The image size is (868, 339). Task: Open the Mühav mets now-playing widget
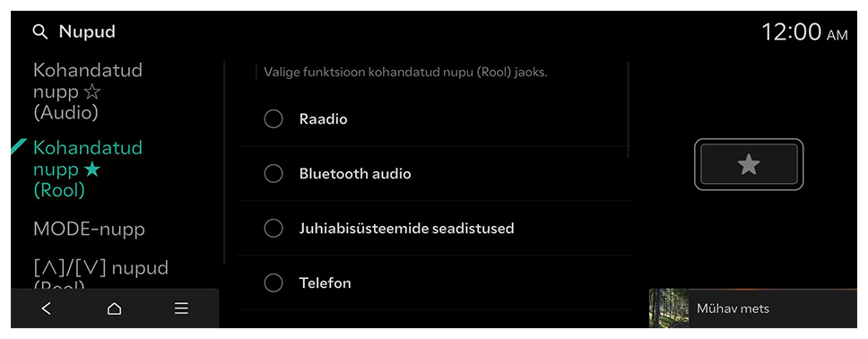pyautogui.click(x=753, y=309)
